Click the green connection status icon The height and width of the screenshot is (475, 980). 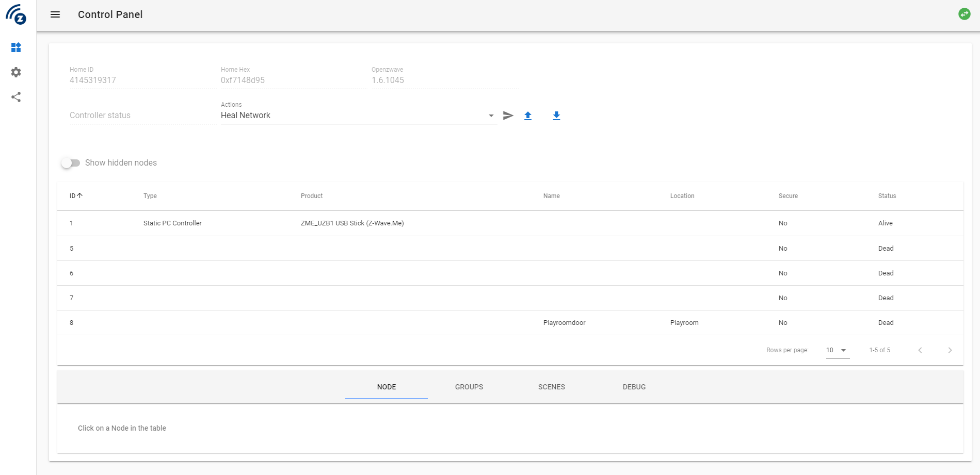coord(964,14)
